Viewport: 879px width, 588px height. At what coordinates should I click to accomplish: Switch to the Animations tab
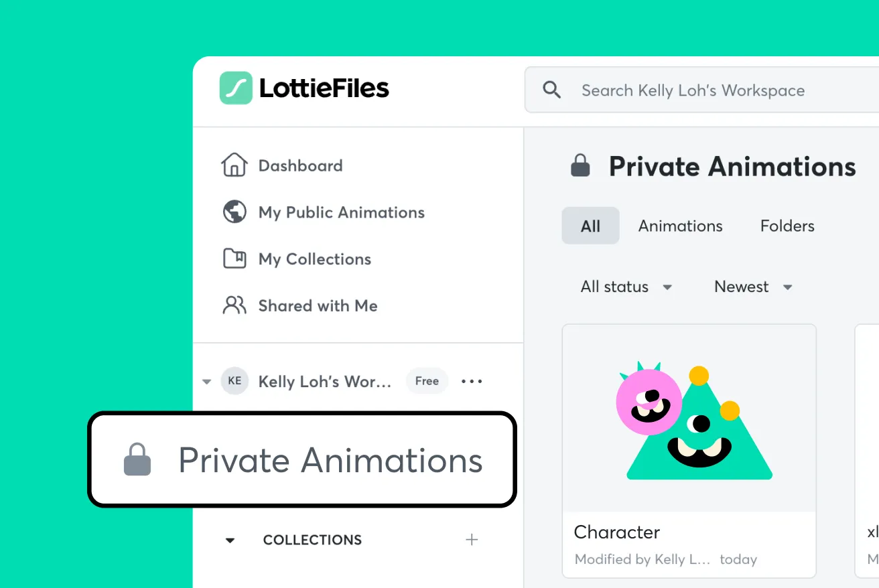pyautogui.click(x=680, y=226)
